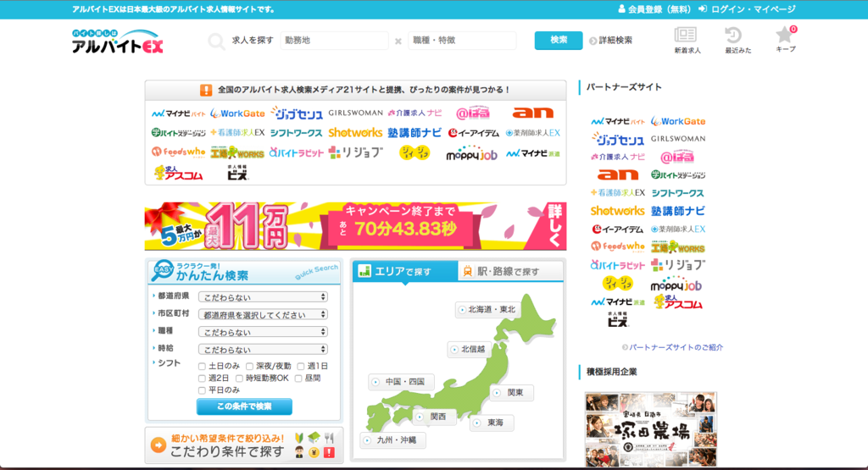
Task: Check the 土日のみ shift checkbox
Action: pos(202,366)
